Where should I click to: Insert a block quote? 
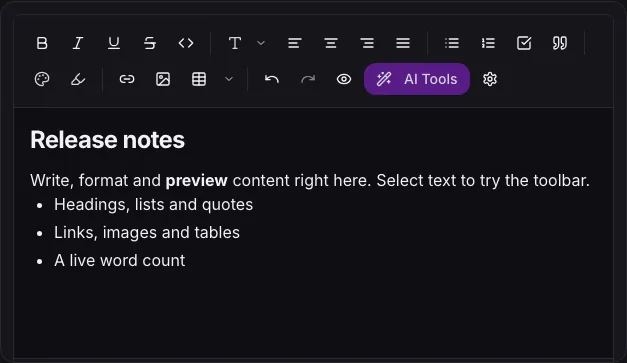[x=560, y=43]
